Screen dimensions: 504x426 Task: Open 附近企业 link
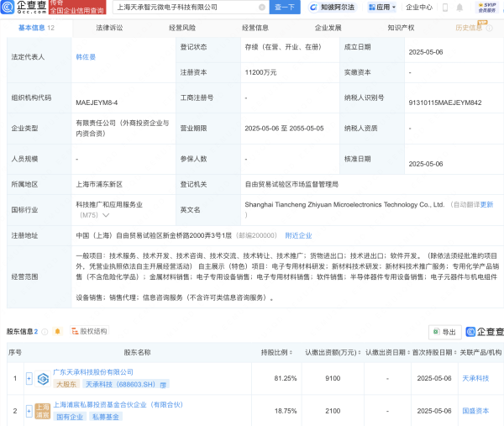298,235
